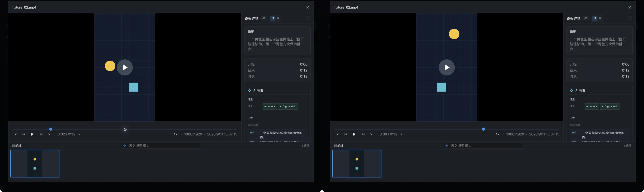Switch to original 原 mode in left window
Image resolution: width=644 pixels, height=192 pixels.
click(278, 18)
